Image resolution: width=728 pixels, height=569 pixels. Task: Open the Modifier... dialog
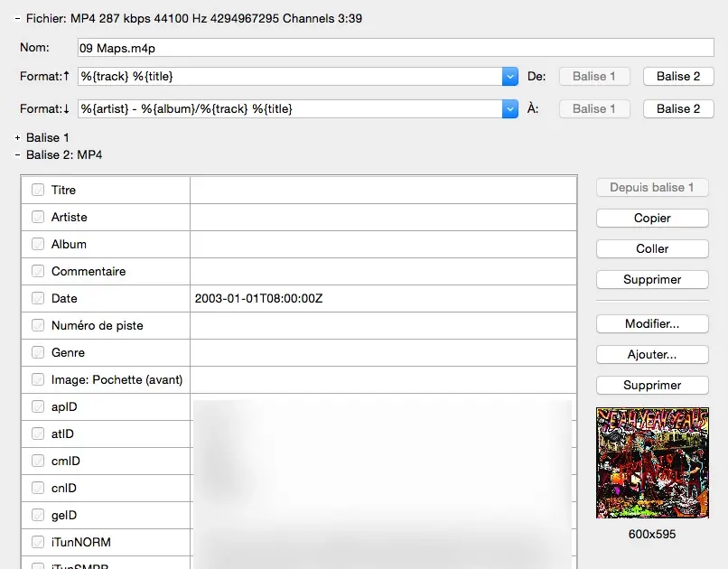pos(651,323)
